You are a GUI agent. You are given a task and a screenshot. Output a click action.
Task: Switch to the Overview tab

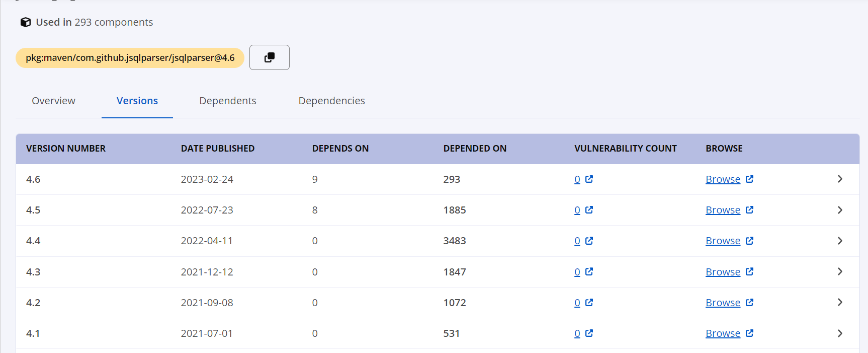click(53, 101)
